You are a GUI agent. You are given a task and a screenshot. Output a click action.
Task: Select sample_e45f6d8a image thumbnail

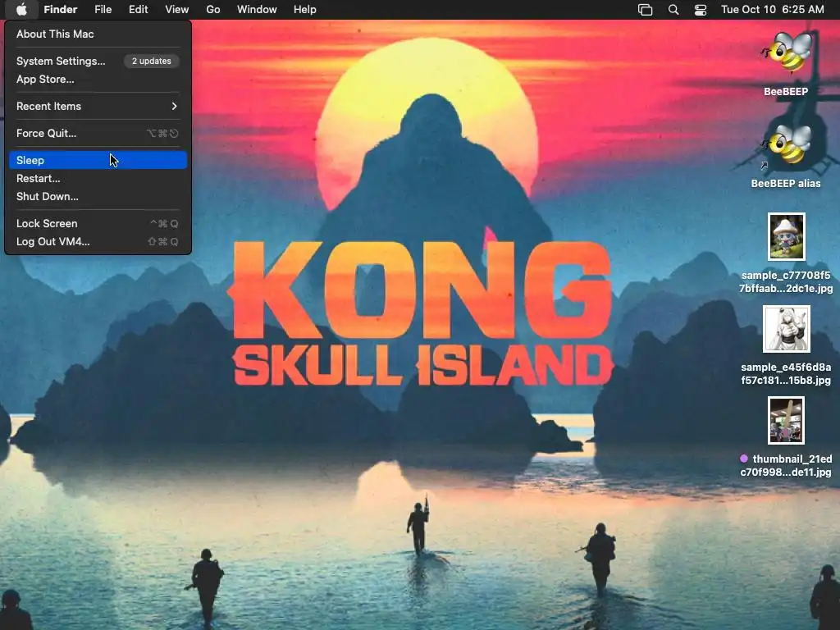786,329
